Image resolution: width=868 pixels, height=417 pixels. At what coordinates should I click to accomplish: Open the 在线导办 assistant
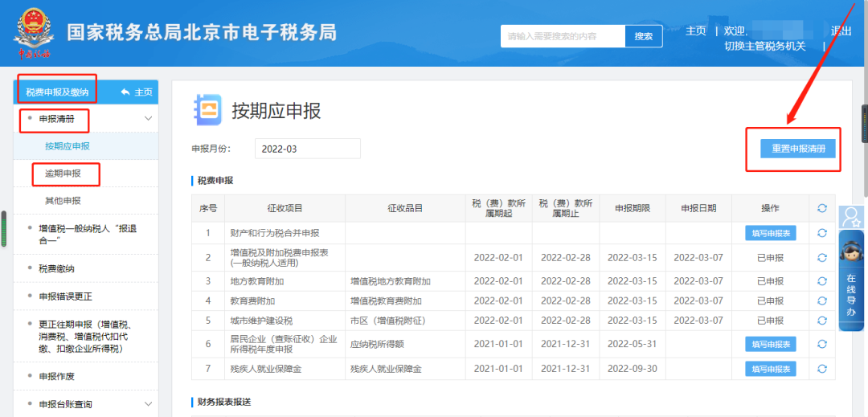[851, 281]
